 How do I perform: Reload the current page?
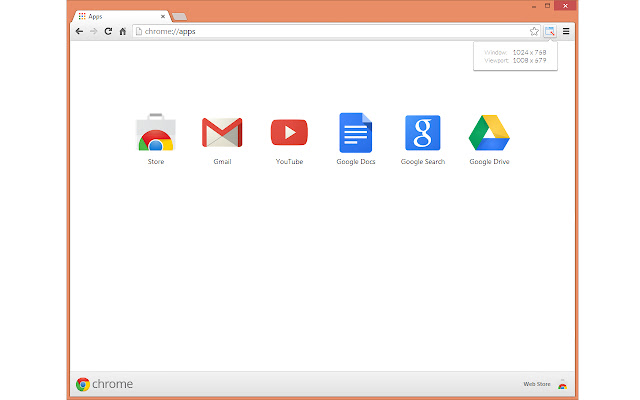click(x=108, y=31)
